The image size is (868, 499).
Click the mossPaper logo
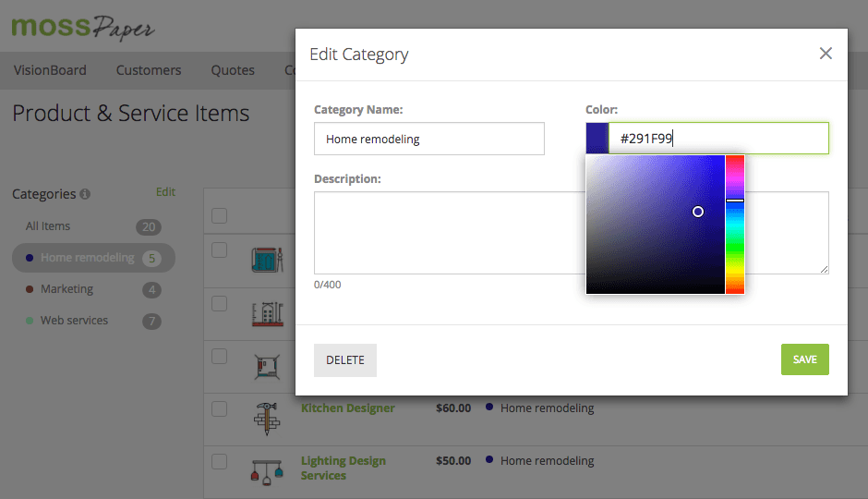(x=82, y=26)
